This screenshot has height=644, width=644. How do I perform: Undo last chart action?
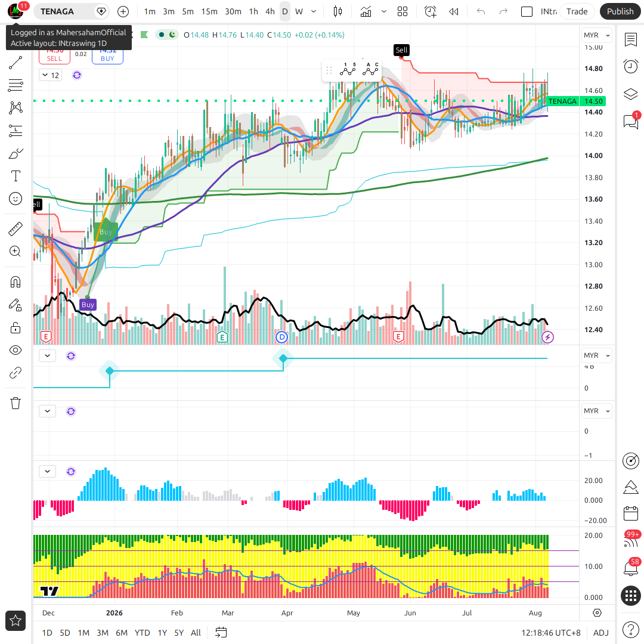pyautogui.click(x=481, y=11)
